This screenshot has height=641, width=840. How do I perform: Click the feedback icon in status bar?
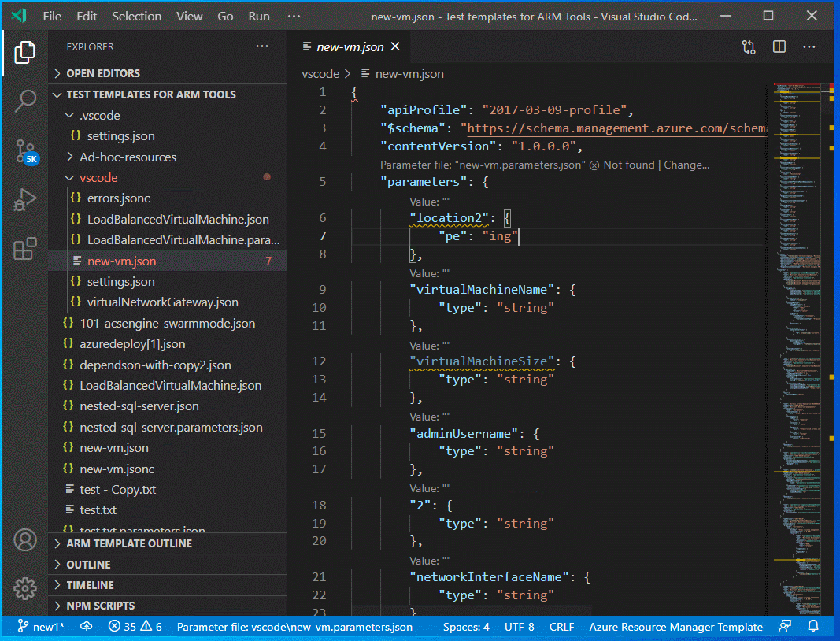click(785, 627)
